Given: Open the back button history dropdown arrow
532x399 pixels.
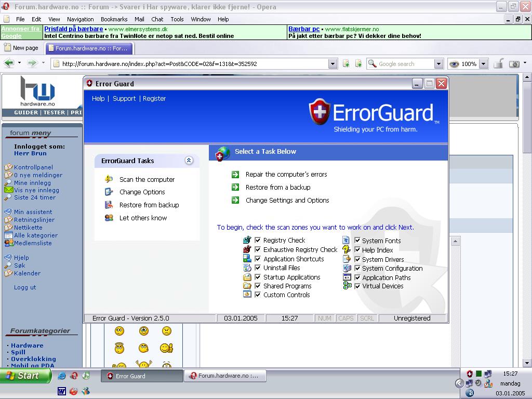Looking at the screenshot, I should 19,63.
